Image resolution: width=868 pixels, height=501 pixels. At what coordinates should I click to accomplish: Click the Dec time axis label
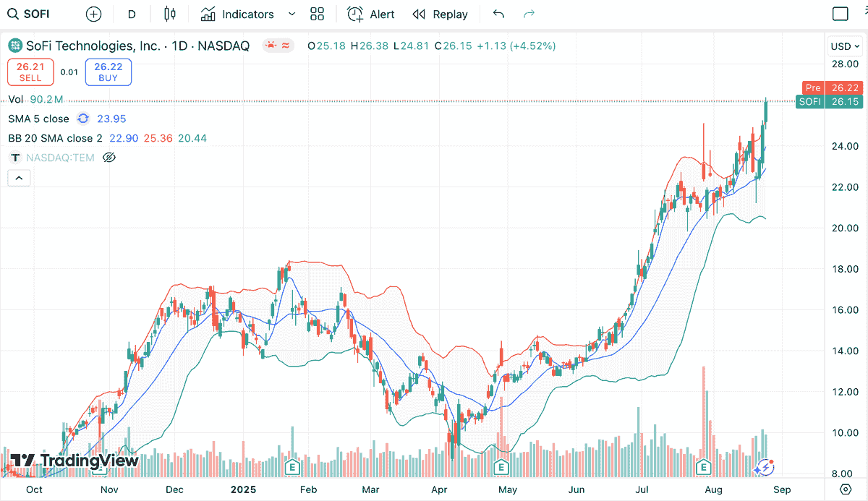tap(174, 489)
